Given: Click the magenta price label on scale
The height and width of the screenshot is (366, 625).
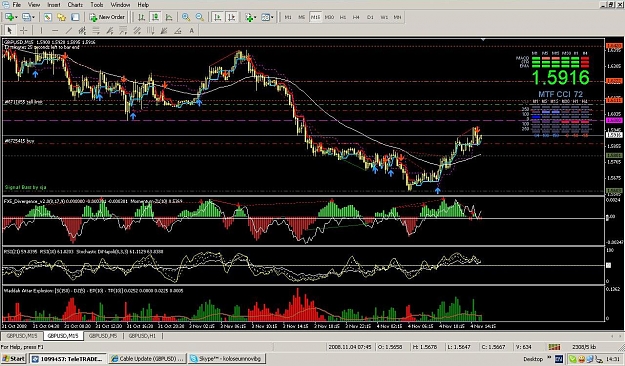Looking at the screenshot, I should pyautogui.click(x=614, y=120).
